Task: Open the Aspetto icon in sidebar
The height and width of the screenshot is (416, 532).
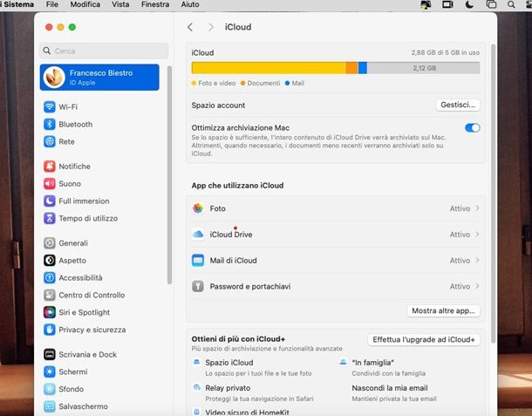Action: tap(50, 260)
